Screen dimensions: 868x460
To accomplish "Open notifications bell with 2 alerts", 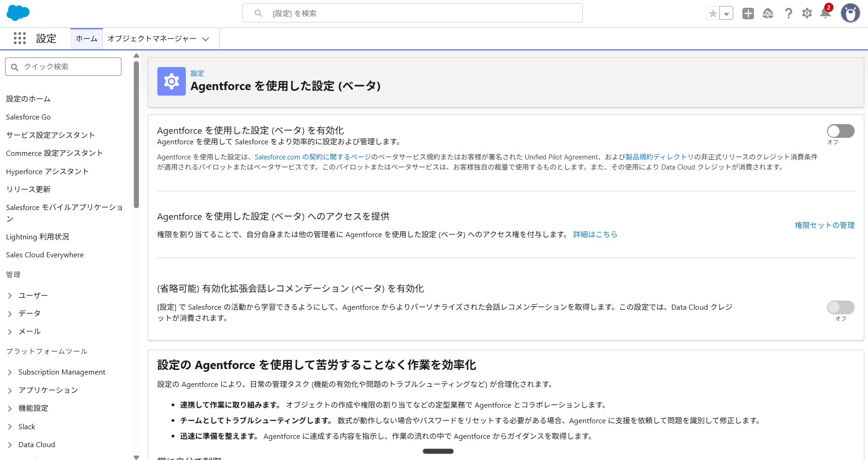I will pos(825,14).
